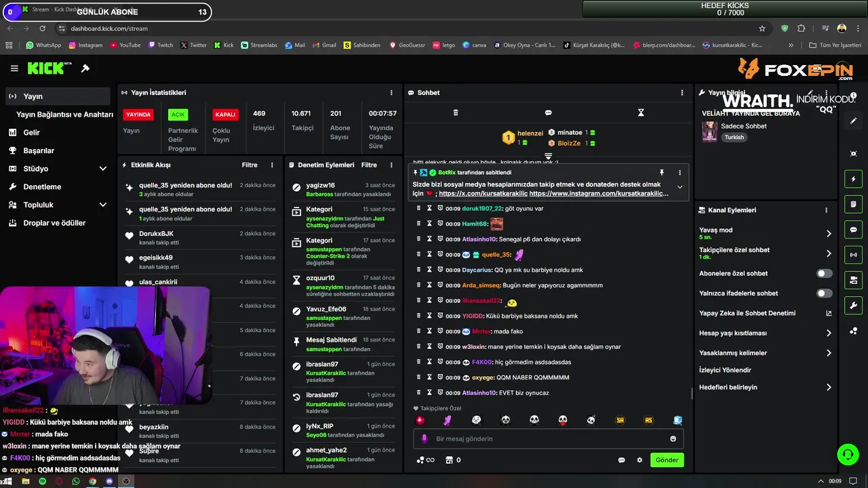The image size is (868, 488).
Task: Select Yayın in the sidebar
Action: tap(58, 96)
